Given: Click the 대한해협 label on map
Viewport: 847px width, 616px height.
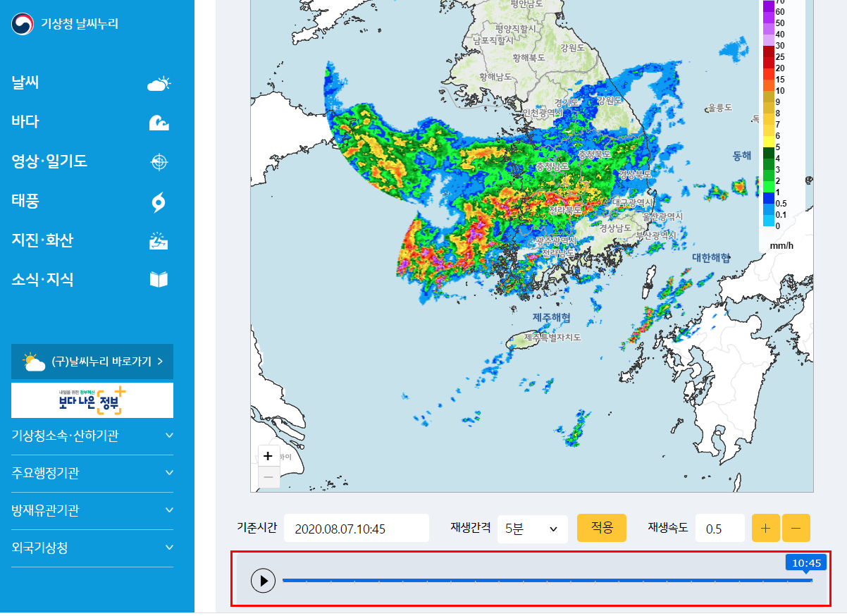Looking at the screenshot, I should pos(711,258).
